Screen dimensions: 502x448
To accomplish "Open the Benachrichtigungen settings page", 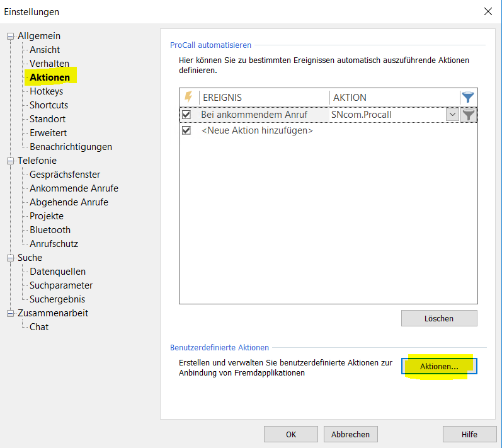I will coord(71,147).
